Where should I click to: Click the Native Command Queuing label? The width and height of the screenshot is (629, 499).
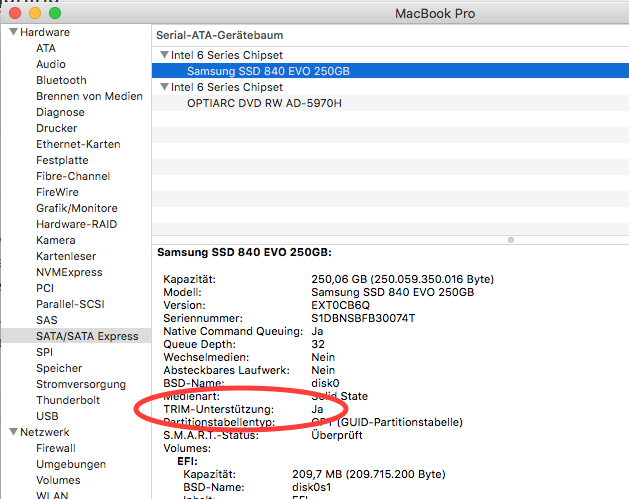(x=233, y=331)
